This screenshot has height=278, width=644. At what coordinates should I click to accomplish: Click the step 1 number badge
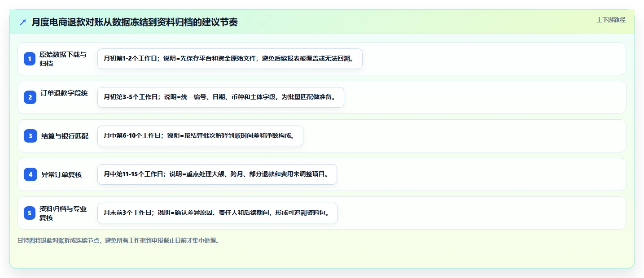point(30,59)
